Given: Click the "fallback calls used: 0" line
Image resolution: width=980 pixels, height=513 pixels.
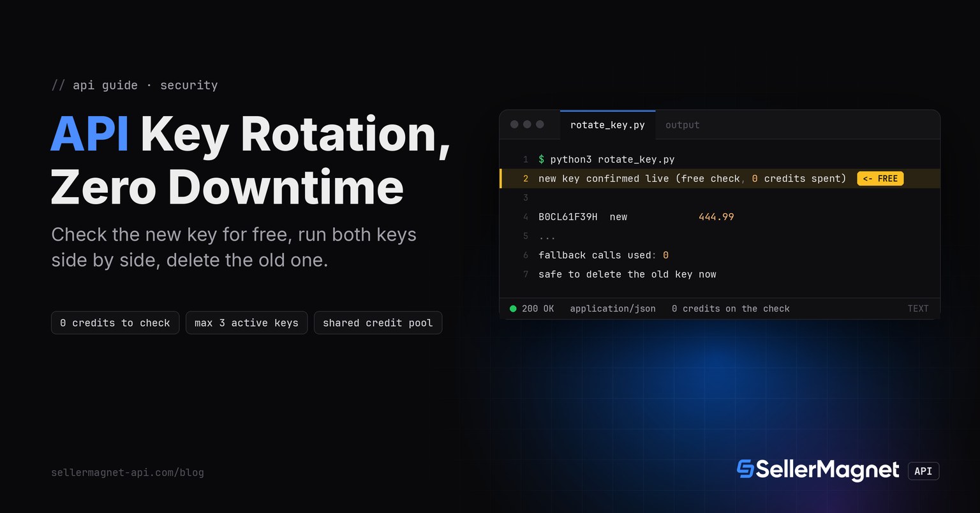Looking at the screenshot, I should (x=604, y=255).
